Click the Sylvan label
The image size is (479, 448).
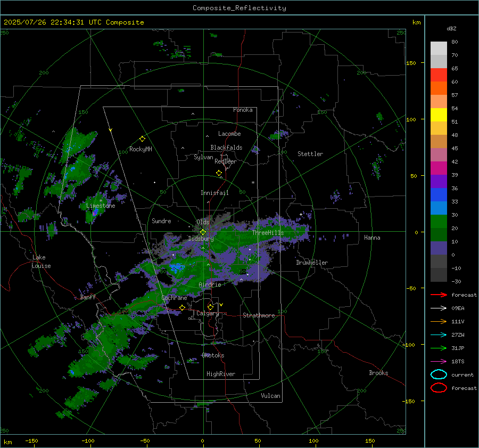click(203, 157)
